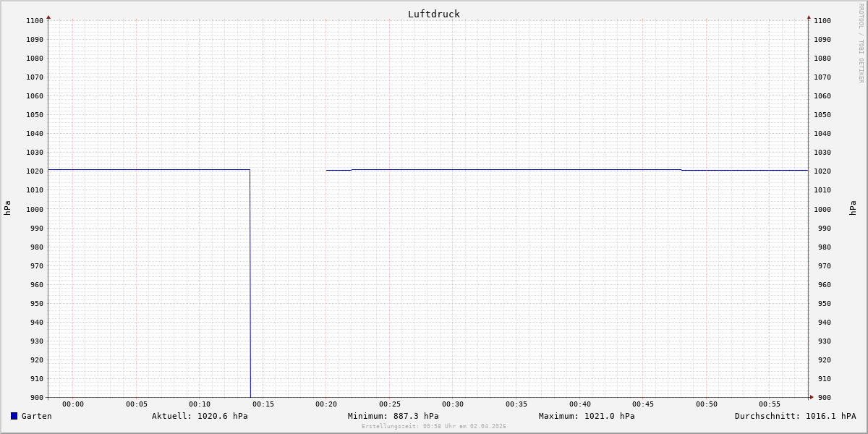Click the 00:55 time axis label

pos(770,404)
